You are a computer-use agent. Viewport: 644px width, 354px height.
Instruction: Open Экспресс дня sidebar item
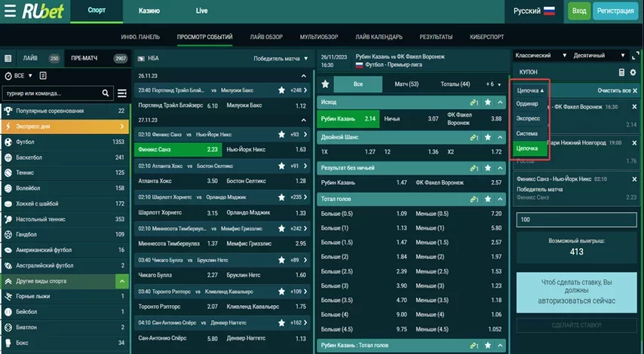[66, 127]
